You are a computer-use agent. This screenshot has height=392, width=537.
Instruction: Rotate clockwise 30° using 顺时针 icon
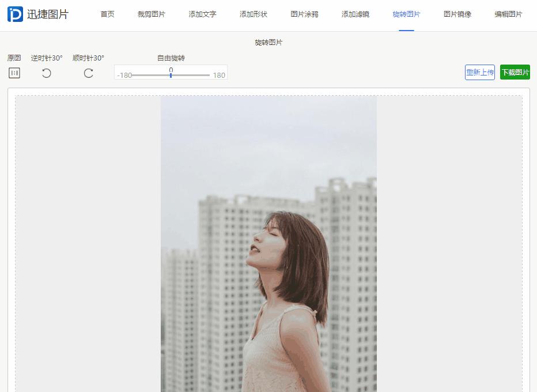tap(89, 73)
